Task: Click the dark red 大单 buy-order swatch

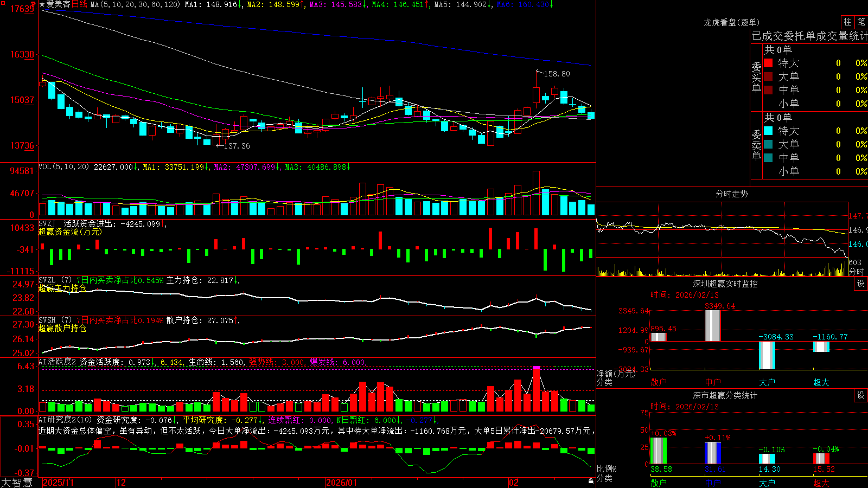Action: (768, 76)
